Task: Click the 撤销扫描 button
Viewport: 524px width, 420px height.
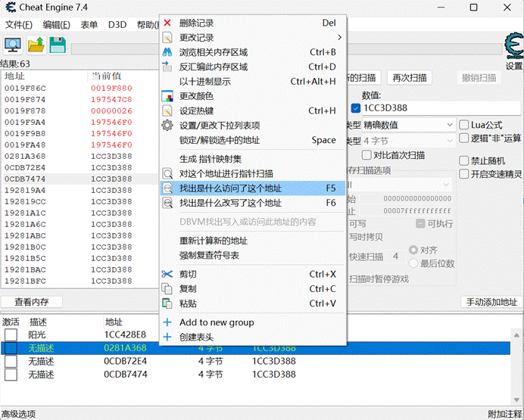Action: 479,78
